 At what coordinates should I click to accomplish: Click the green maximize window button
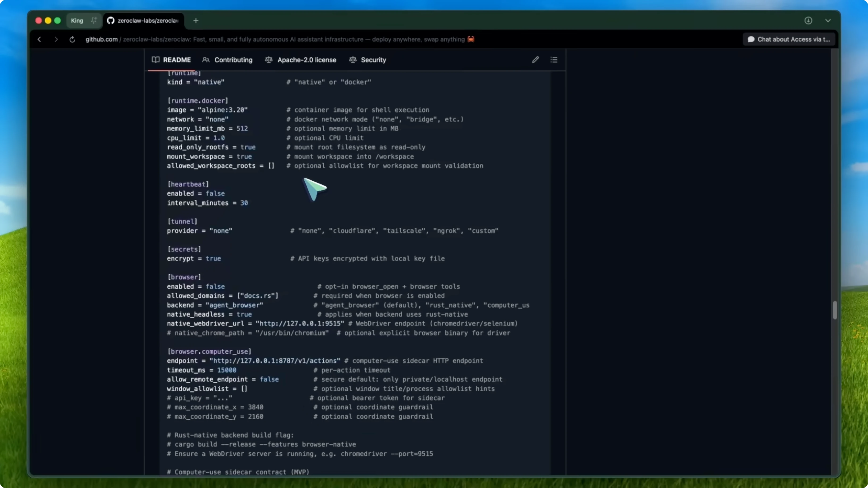pyautogui.click(x=57, y=21)
